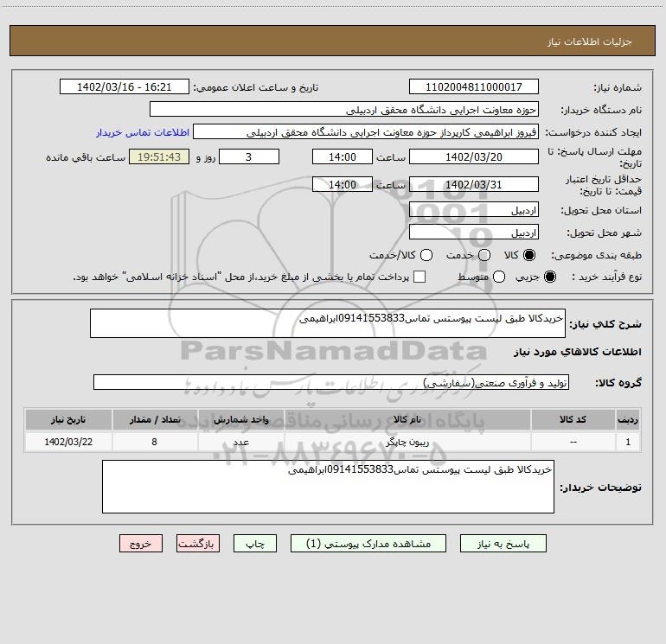Click the جزئیات اطلاعات نیاز header title
Viewport: 666px width, 644px height.
click(590, 41)
